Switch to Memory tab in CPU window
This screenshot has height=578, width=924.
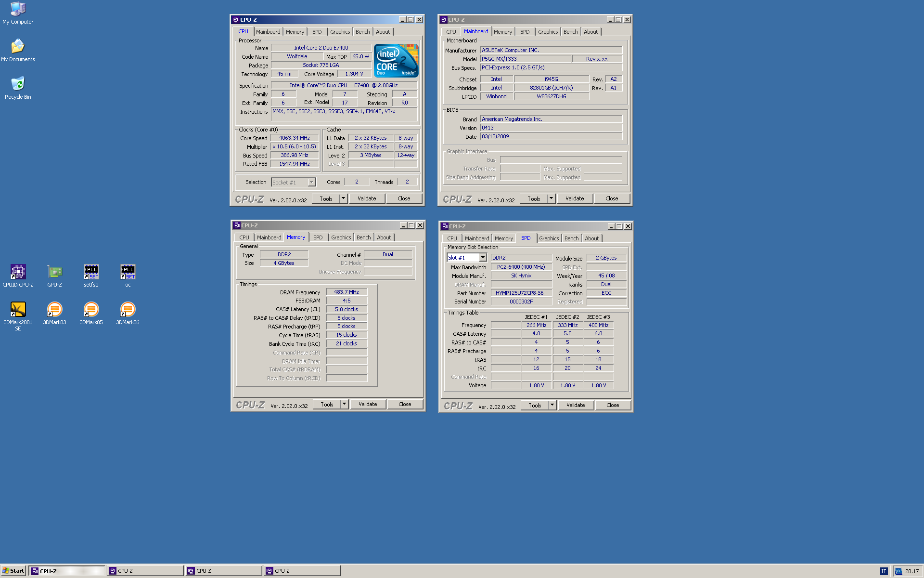point(295,32)
